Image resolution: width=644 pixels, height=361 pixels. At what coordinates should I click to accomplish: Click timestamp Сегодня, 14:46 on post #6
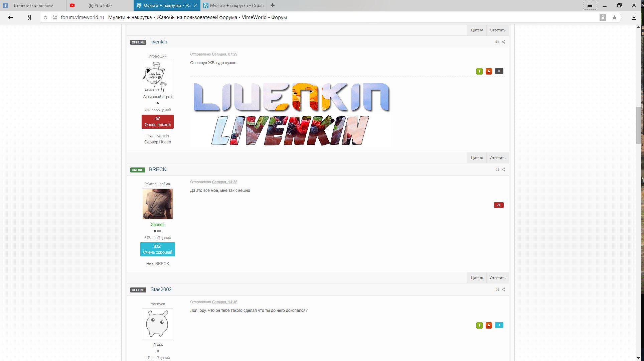224,302
